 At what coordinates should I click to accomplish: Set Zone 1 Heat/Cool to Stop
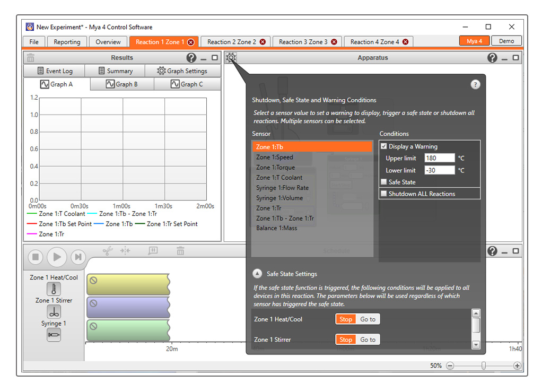(346, 319)
